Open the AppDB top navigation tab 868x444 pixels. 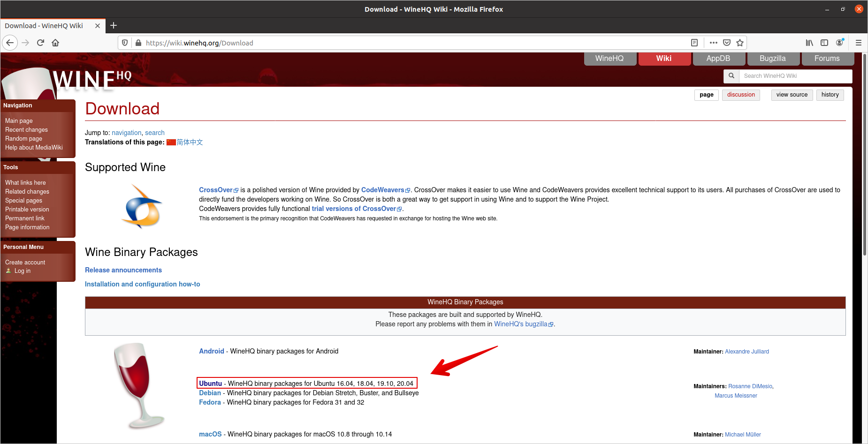tap(718, 59)
